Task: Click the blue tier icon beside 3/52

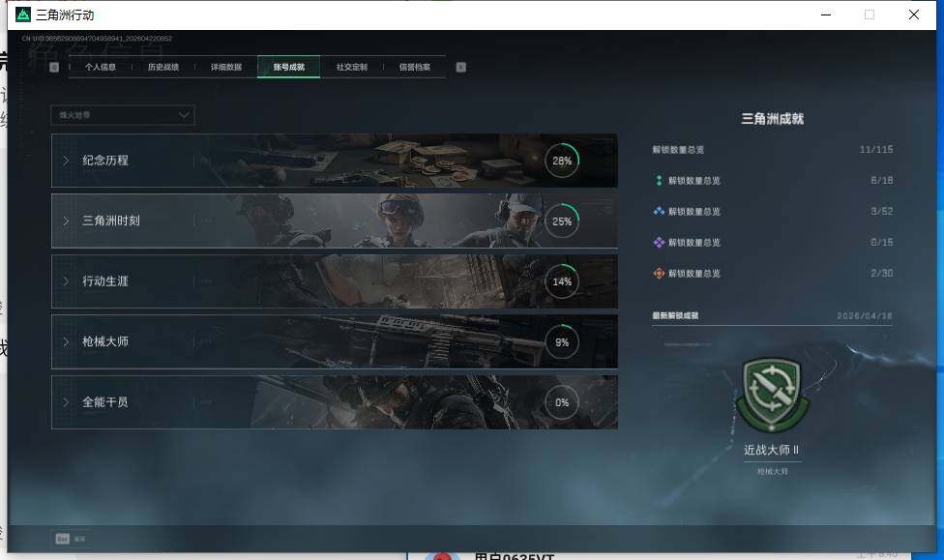Action: (659, 212)
